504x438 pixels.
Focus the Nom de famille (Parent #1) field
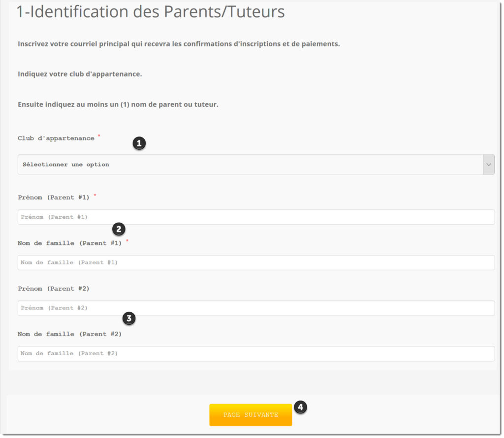coord(256,262)
